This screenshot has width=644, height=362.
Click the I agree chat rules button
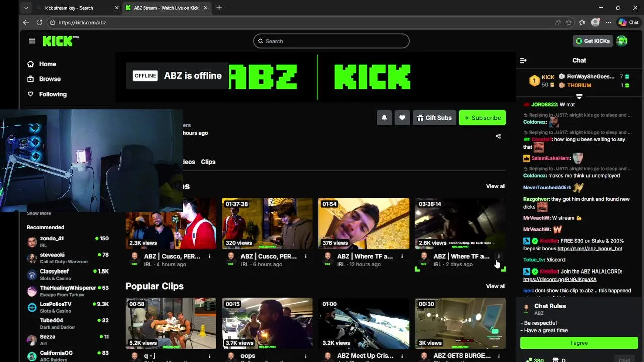579,343
